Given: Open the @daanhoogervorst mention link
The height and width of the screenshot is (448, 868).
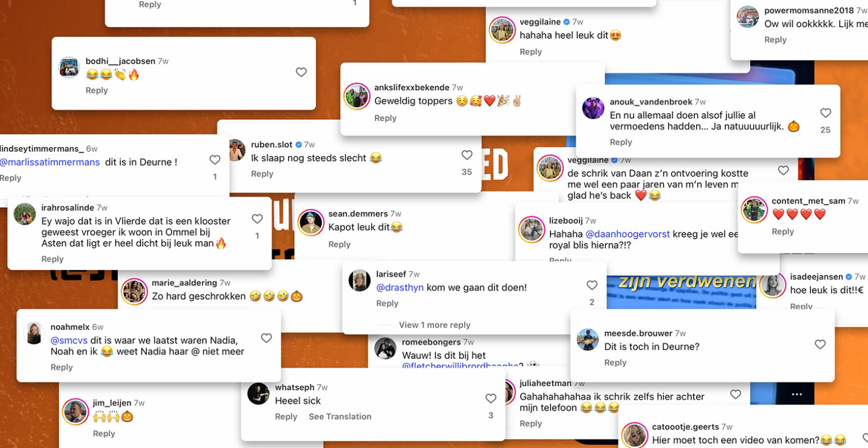Looking at the screenshot, I should click(628, 234).
